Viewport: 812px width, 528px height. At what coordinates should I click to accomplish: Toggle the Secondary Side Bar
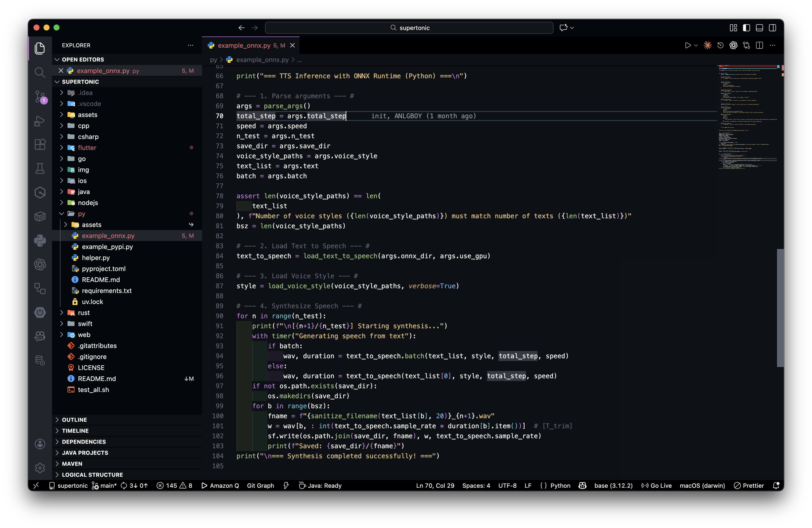[x=772, y=28]
